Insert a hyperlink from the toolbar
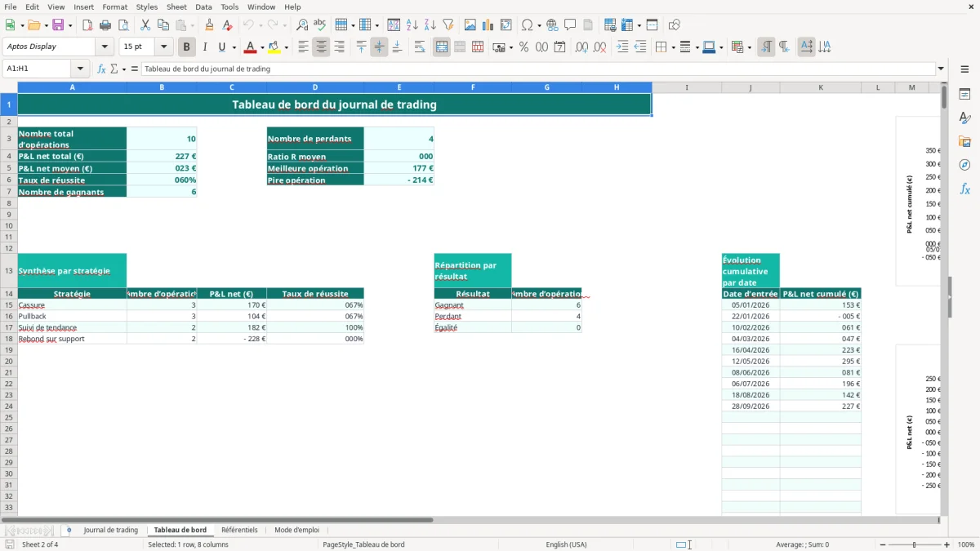Viewport: 980px width, 551px height. [552, 25]
